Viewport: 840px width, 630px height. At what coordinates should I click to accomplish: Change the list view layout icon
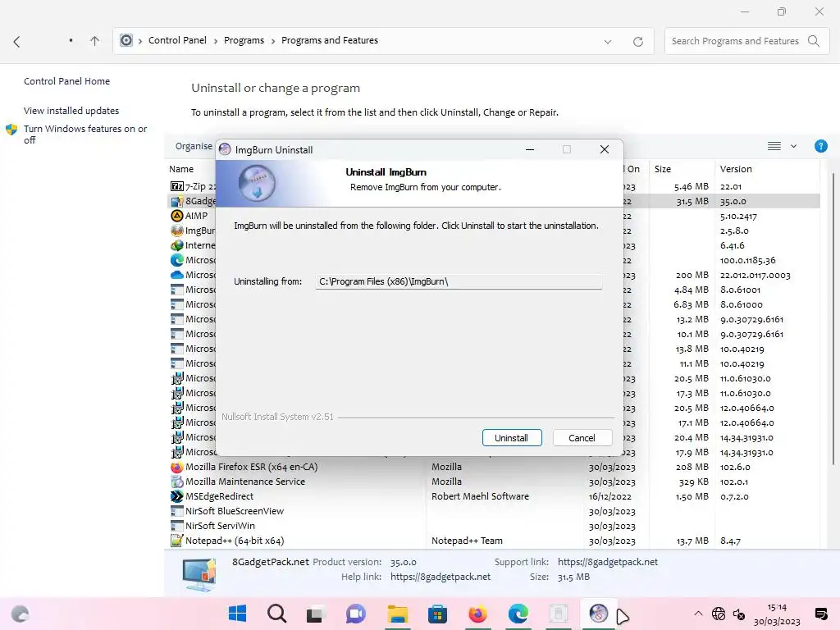pyautogui.click(x=774, y=146)
